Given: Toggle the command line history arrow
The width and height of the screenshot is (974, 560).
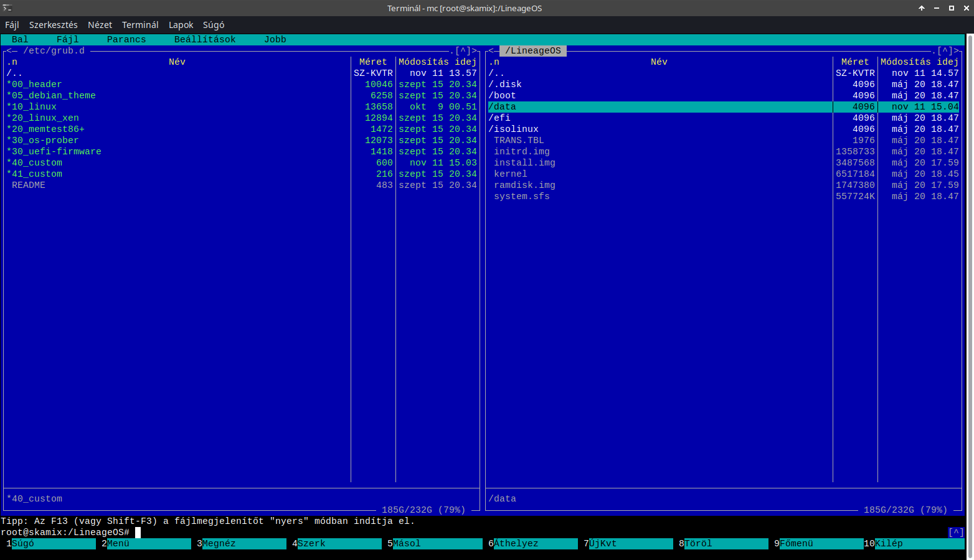Looking at the screenshot, I should [x=956, y=533].
